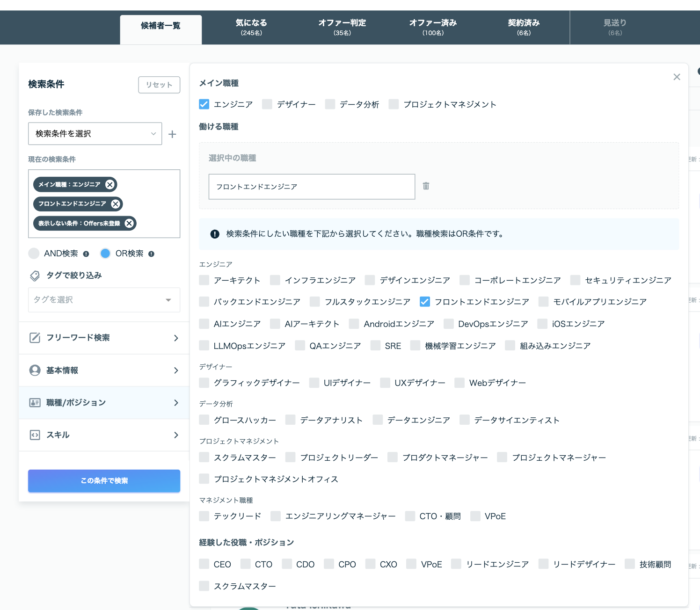This screenshot has width=700, height=610.
Task: Open the 見送り tab
Action: 615,28
